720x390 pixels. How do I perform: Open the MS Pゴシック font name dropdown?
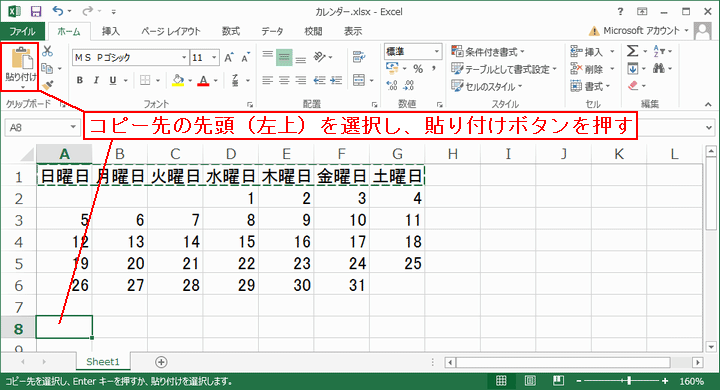tap(184, 57)
